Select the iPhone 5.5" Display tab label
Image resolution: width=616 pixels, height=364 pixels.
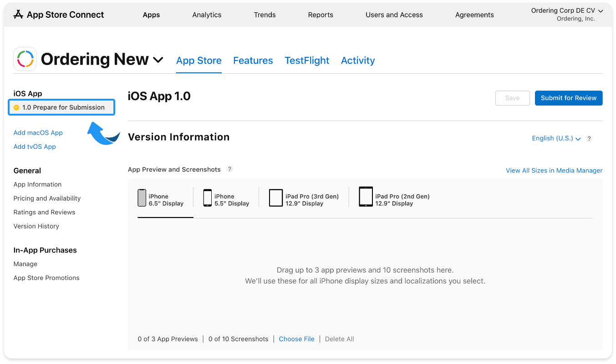tap(232, 200)
